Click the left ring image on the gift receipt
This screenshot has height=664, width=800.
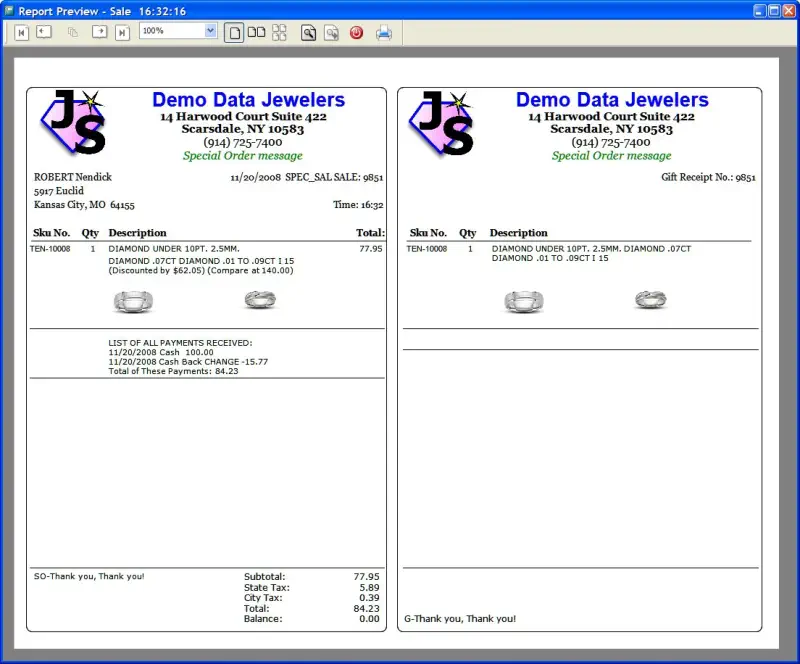click(x=524, y=301)
